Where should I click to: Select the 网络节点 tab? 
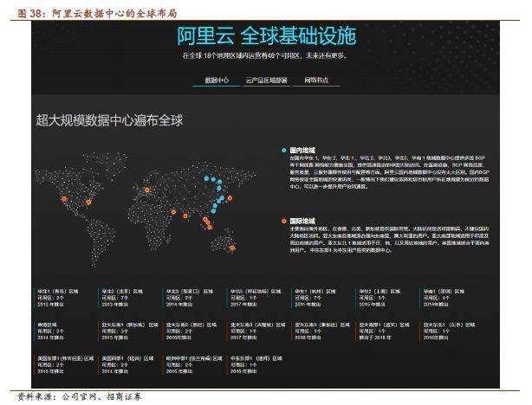coord(318,80)
